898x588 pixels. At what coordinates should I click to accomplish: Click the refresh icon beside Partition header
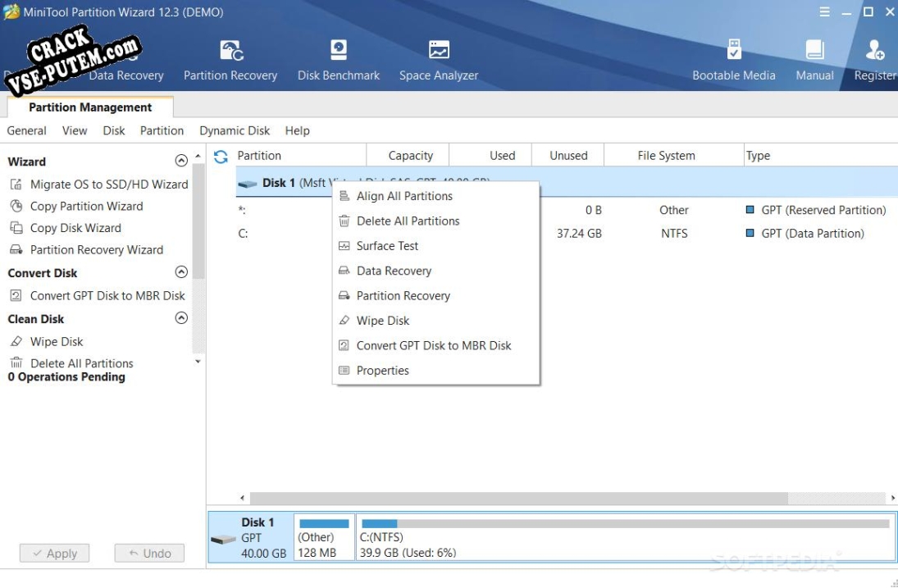pyautogui.click(x=221, y=157)
